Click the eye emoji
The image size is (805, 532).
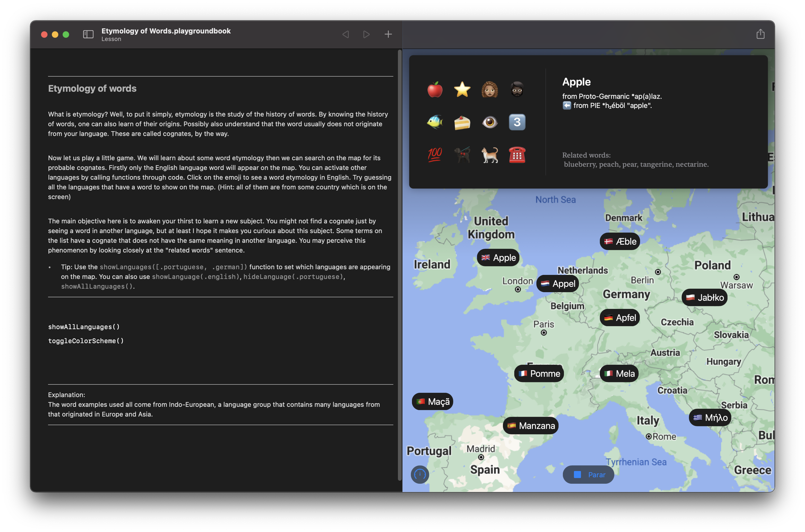(x=490, y=122)
